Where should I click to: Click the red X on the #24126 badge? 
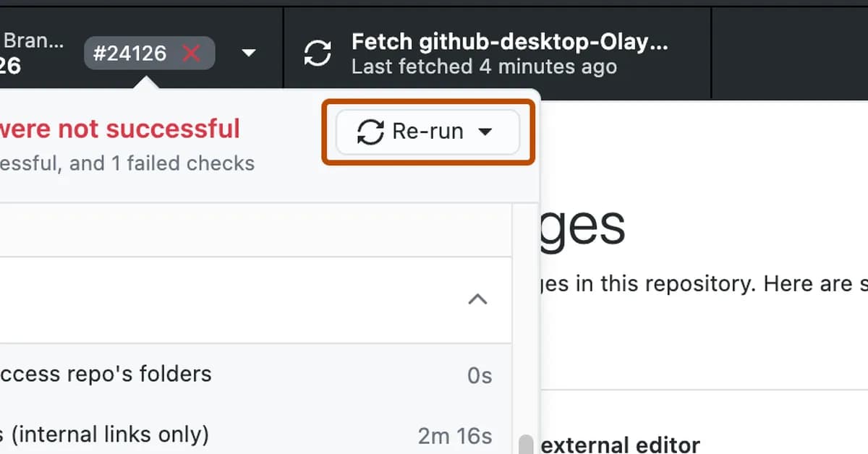click(191, 52)
